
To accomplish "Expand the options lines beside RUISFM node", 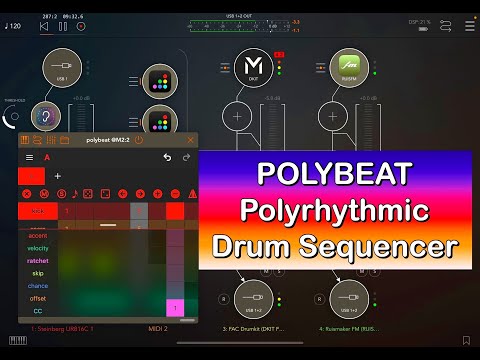I will click(320, 68).
